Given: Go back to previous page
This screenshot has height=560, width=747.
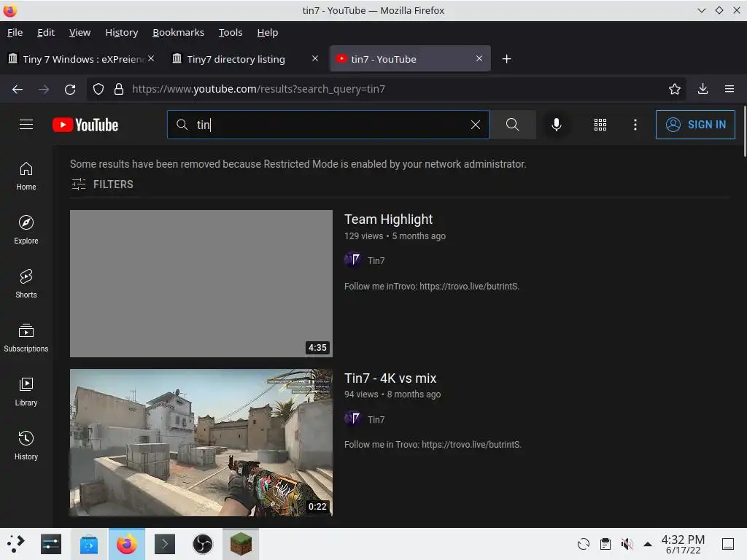Looking at the screenshot, I should coord(18,89).
